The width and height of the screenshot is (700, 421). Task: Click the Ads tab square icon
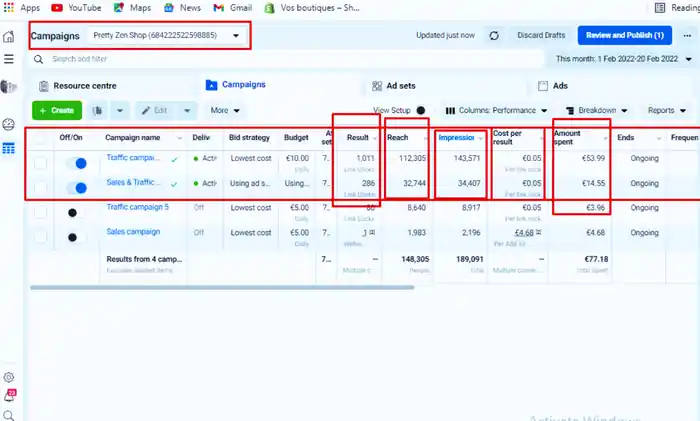click(542, 86)
